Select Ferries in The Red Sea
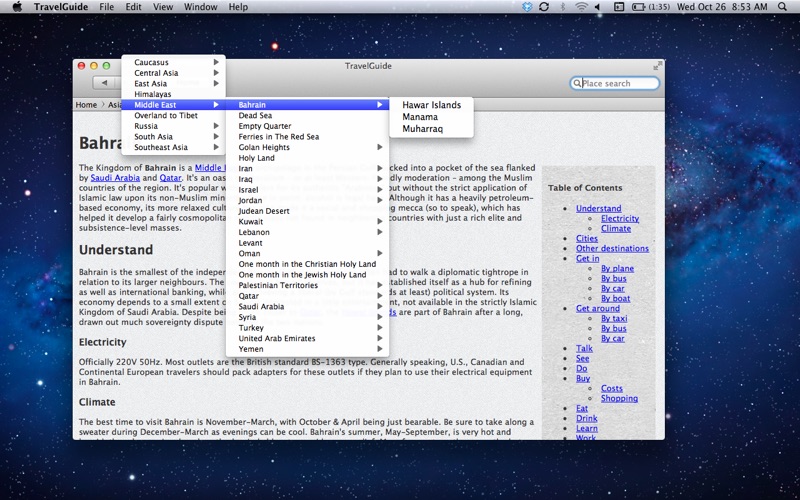Screen dimensions: 800x500 pyautogui.click(x=308, y=137)
